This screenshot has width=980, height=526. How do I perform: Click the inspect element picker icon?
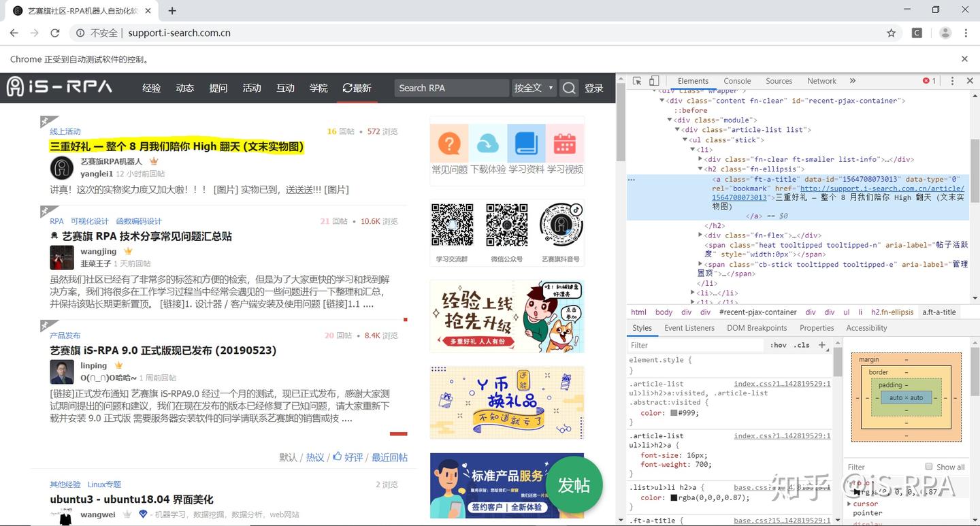pyautogui.click(x=637, y=80)
